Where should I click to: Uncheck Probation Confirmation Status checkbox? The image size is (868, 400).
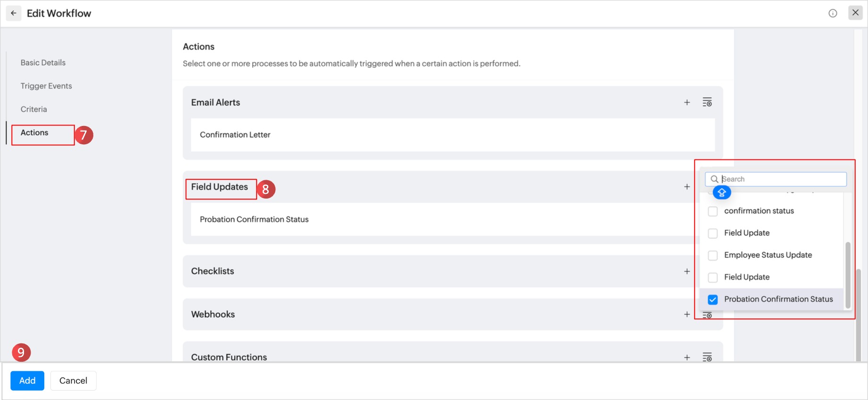pos(713,300)
